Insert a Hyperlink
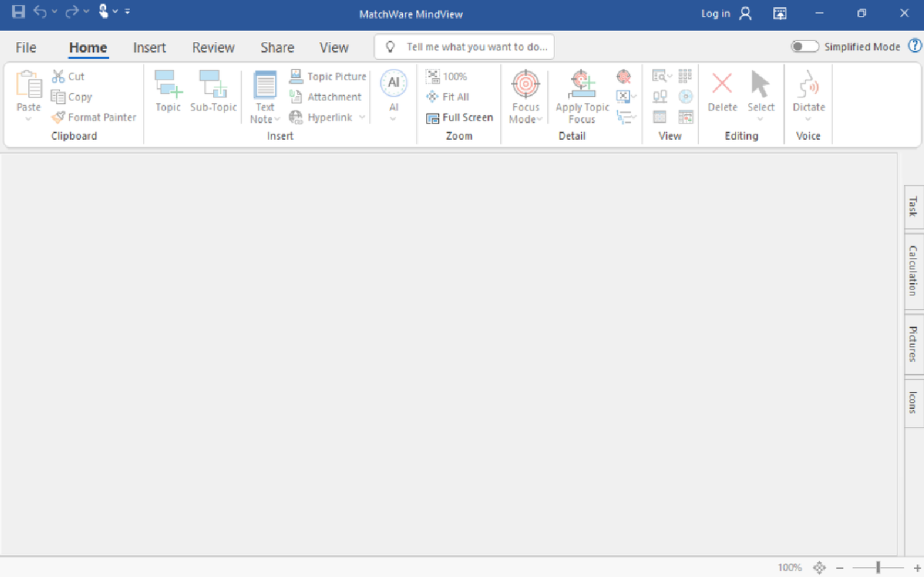This screenshot has width=924, height=577. coord(321,117)
